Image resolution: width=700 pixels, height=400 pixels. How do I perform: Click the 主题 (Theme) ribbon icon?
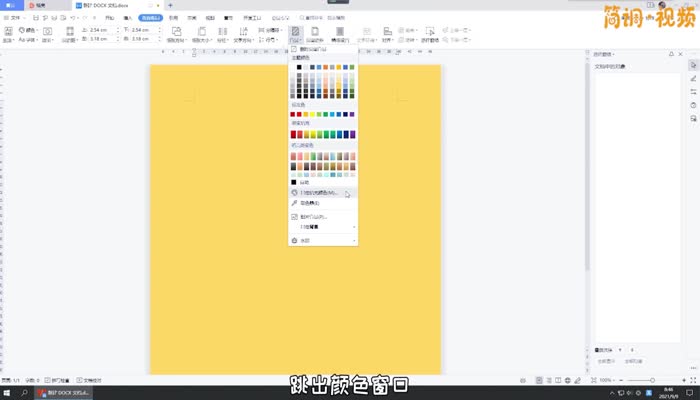(9, 33)
